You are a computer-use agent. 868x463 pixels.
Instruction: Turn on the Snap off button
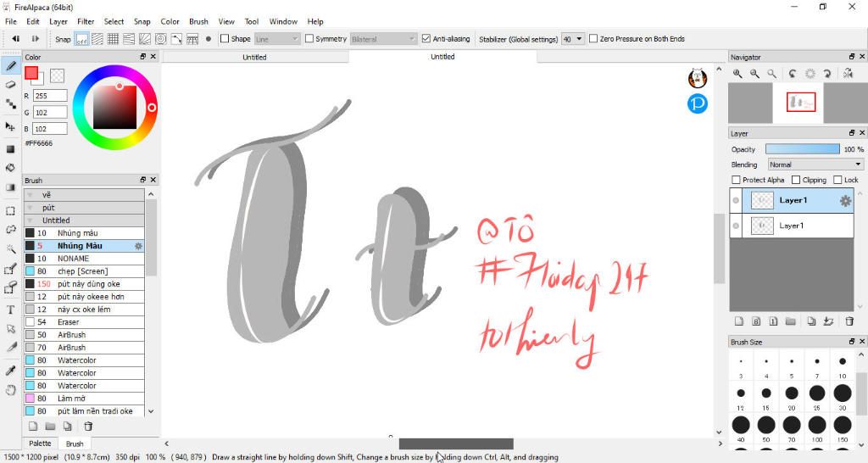(x=81, y=39)
